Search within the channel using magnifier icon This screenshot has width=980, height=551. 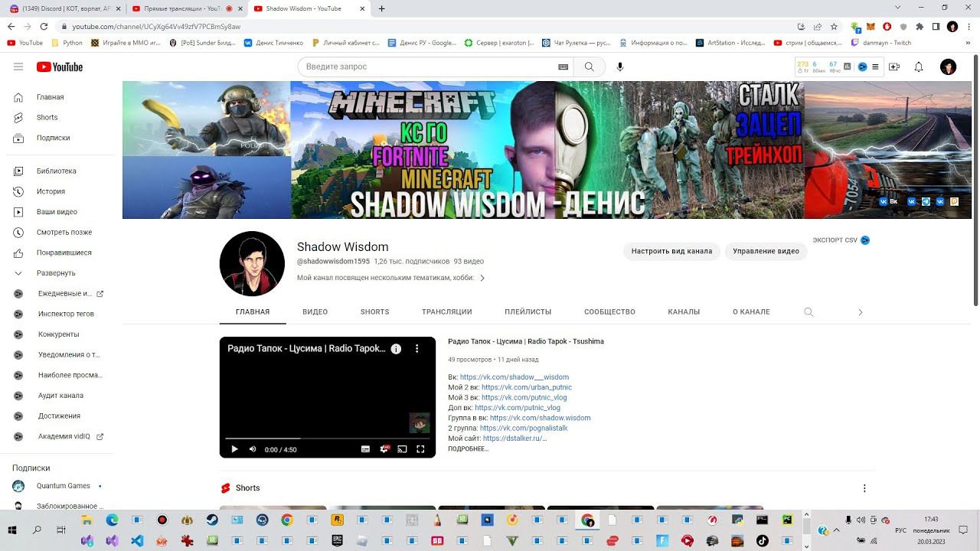[808, 311]
